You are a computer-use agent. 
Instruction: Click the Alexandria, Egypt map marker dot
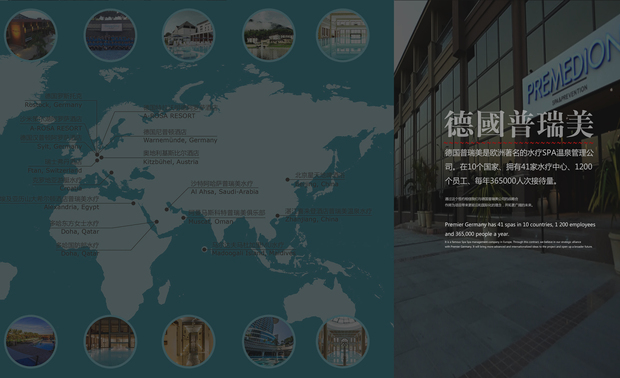[x=133, y=203]
